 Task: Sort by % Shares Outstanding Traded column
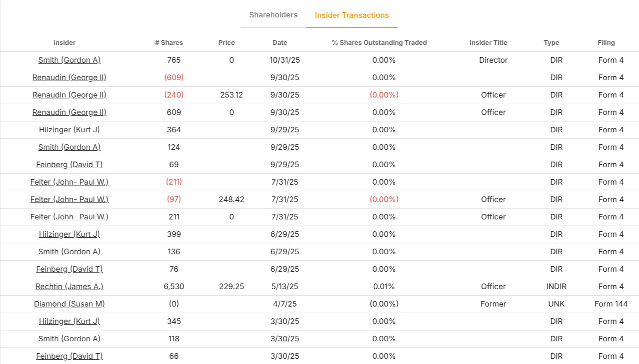coord(379,43)
